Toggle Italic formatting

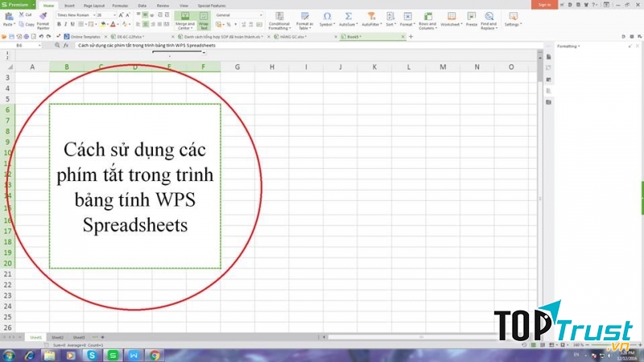coord(65,25)
